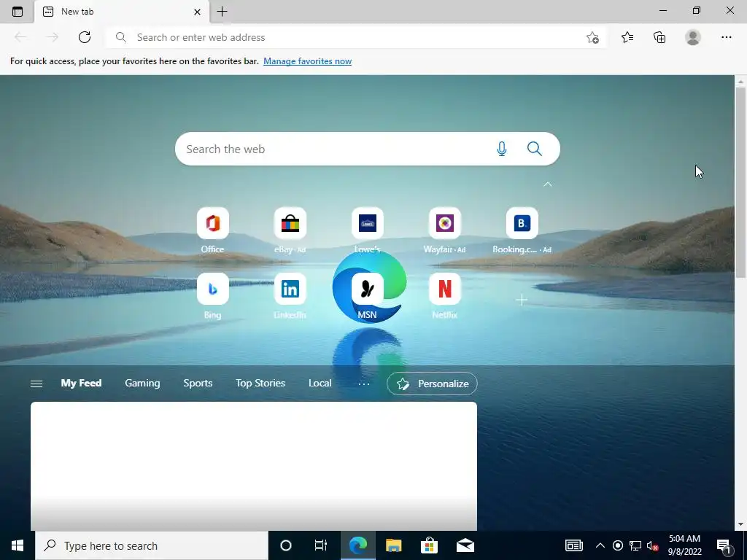Open News and interests taskbar icon
Viewport: 747px width, 560px height.
coord(574,545)
